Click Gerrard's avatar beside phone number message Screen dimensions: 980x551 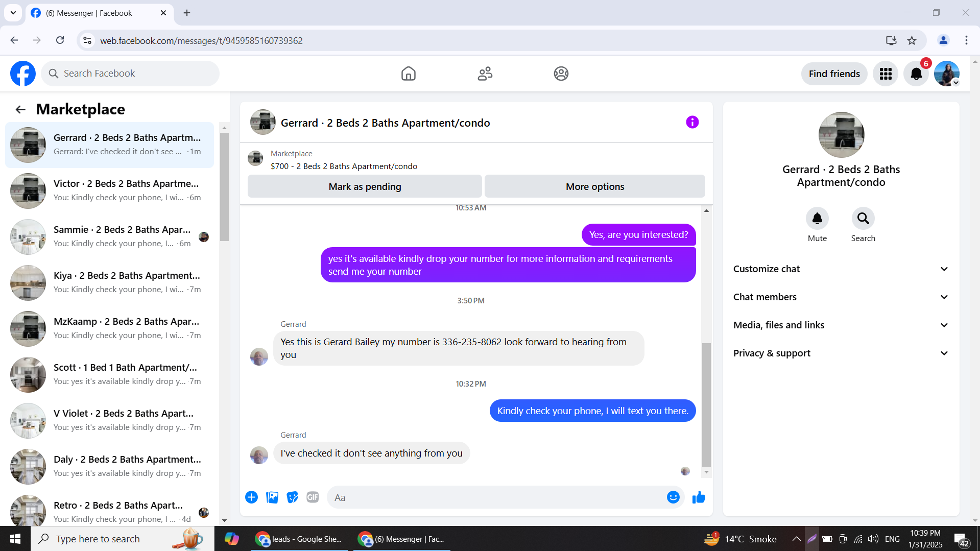[259, 357]
